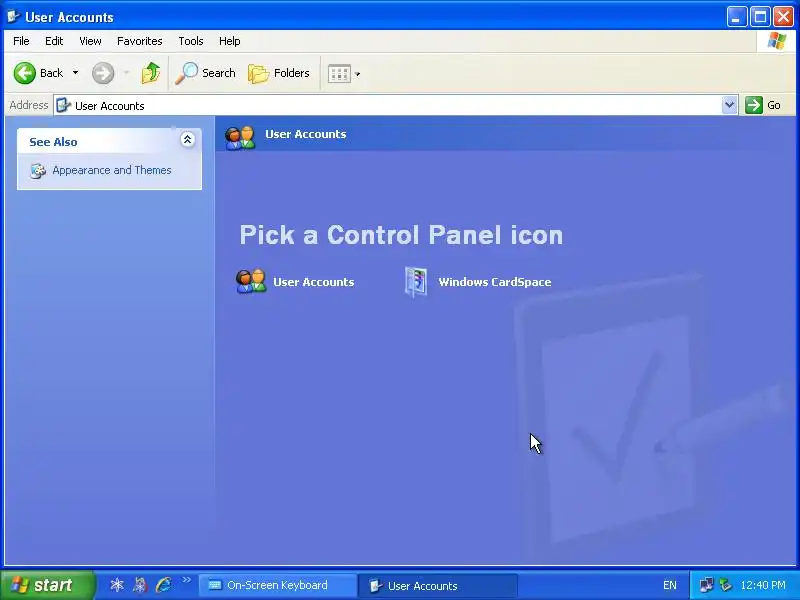Screen dimensions: 800x600
Task: Collapse the See Also panel
Action: [187, 139]
